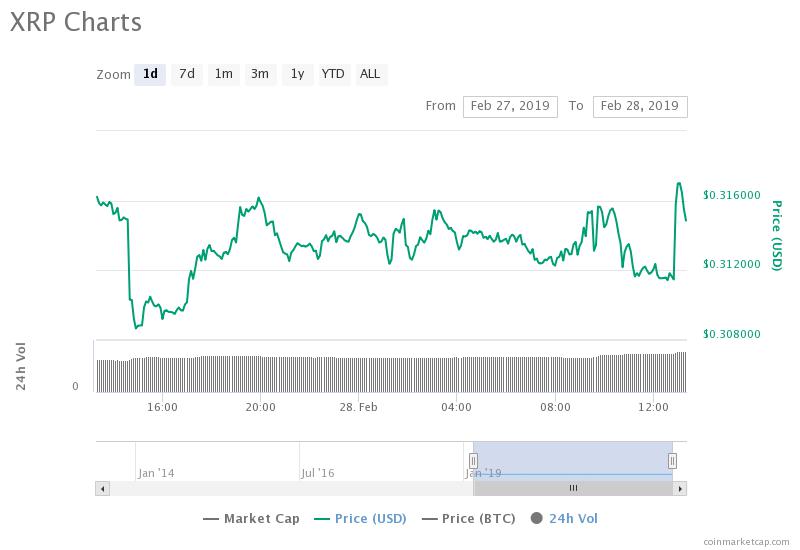The image size is (800, 550).
Task: Select the 7d zoom range
Action: 187,74
